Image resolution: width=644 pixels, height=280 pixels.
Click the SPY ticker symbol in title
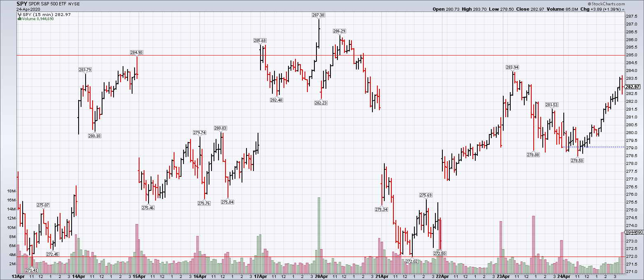pos(22,4)
